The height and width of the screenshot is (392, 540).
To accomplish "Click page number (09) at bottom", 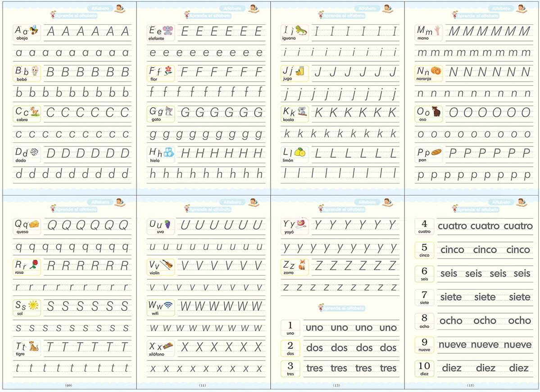I will 68,385.
